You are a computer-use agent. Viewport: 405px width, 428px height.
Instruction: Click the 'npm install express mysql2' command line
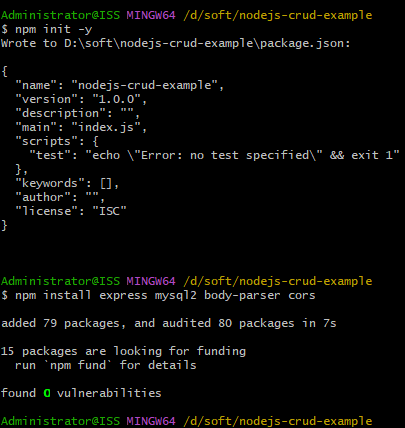pyautogui.click(x=158, y=295)
